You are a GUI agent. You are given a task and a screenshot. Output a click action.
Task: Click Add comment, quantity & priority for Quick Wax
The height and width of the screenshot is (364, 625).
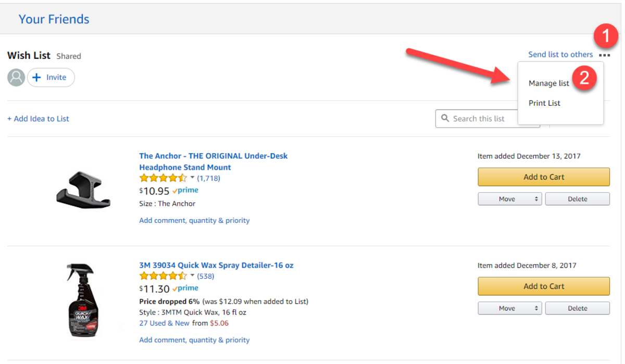pos(194,339)
